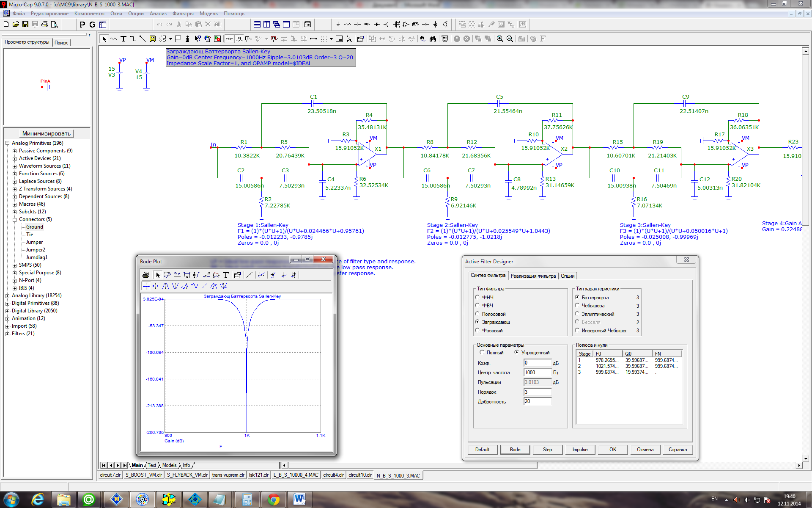The height and width of the screenshot is (508, 812).
Task: Click the Step button in the Filter Designer
Action: pos(547,450)
